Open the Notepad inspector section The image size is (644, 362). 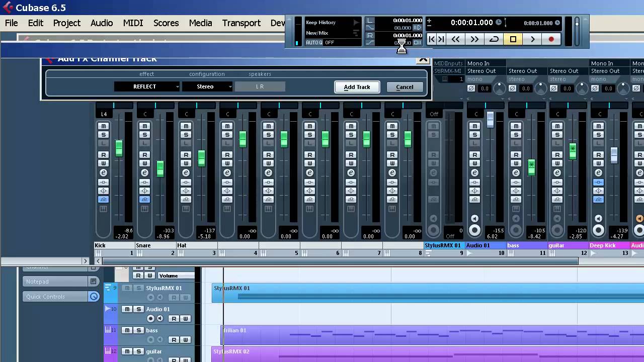click(x=55, y=282)
